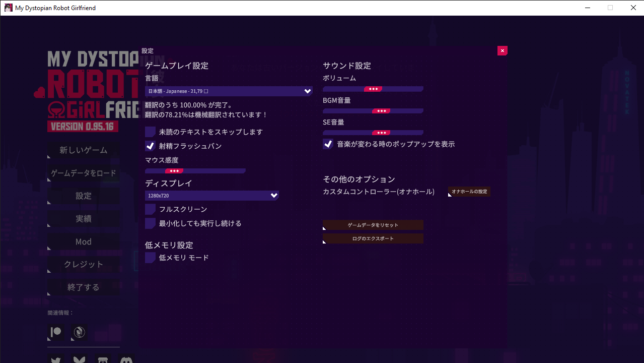Click オナホールの設定 button

469,192
